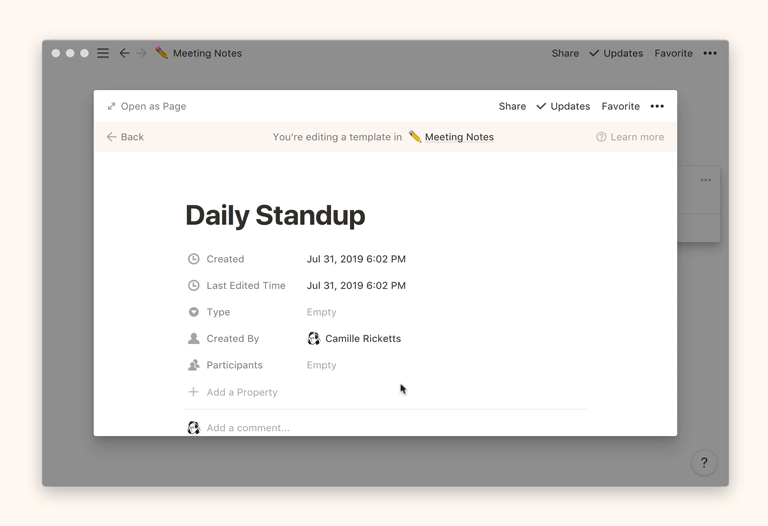Click the pencil emoji in the template banner
This screenshot has width=768, height=526.
pyautogui.click(x=415, y=137)
